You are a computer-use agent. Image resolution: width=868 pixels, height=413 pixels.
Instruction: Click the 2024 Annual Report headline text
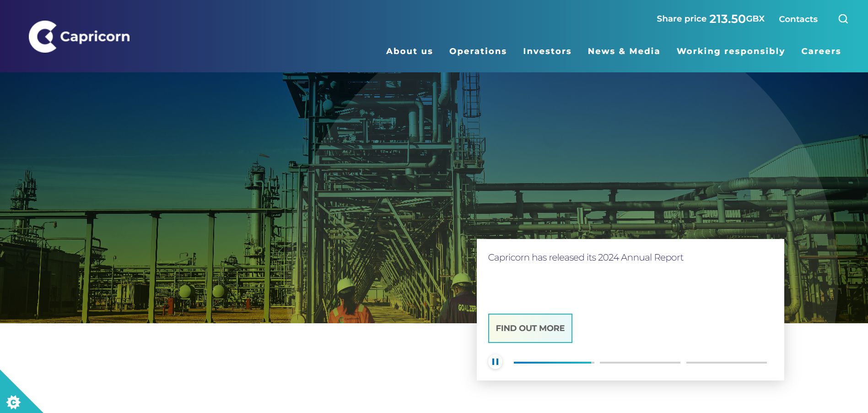click(585, 257)
